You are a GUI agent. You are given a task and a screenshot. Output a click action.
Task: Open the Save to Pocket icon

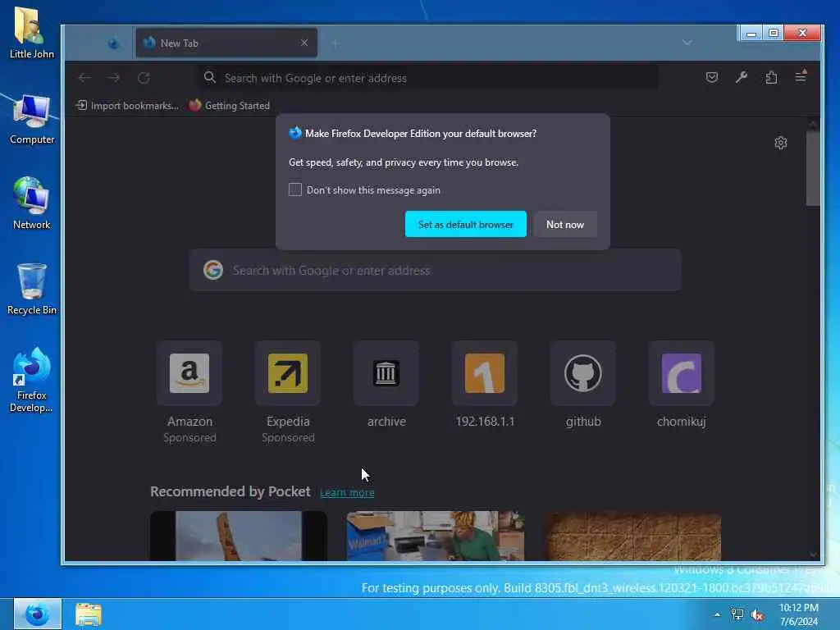[711, 78]
